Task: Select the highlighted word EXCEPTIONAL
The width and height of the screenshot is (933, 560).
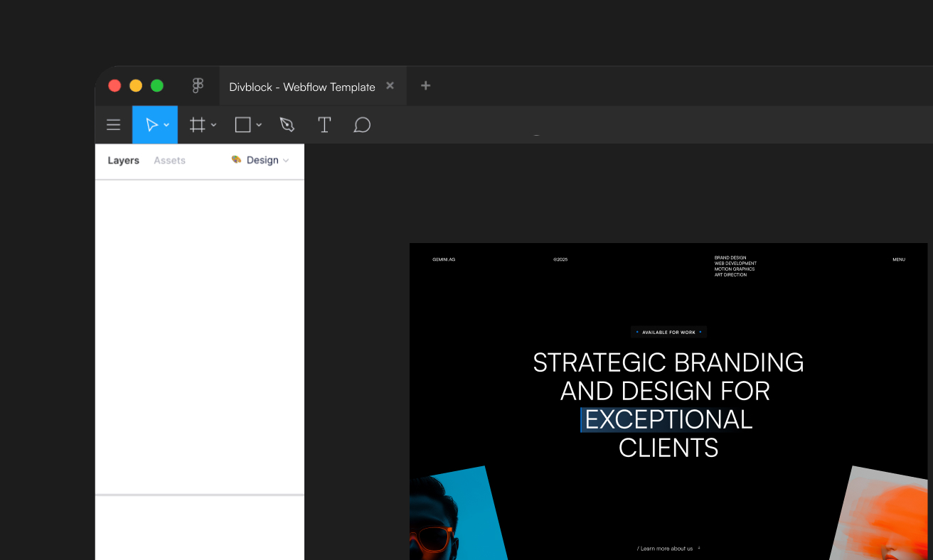Action: 668,419
